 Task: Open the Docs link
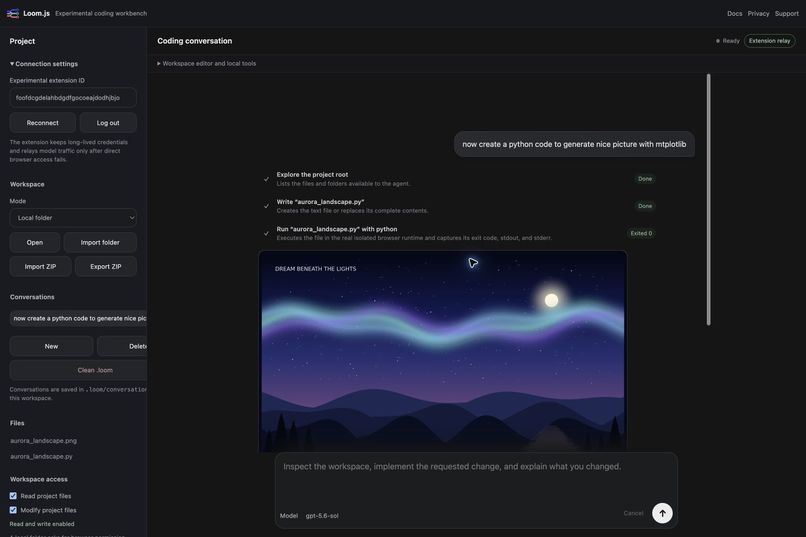tap(734, 13)
